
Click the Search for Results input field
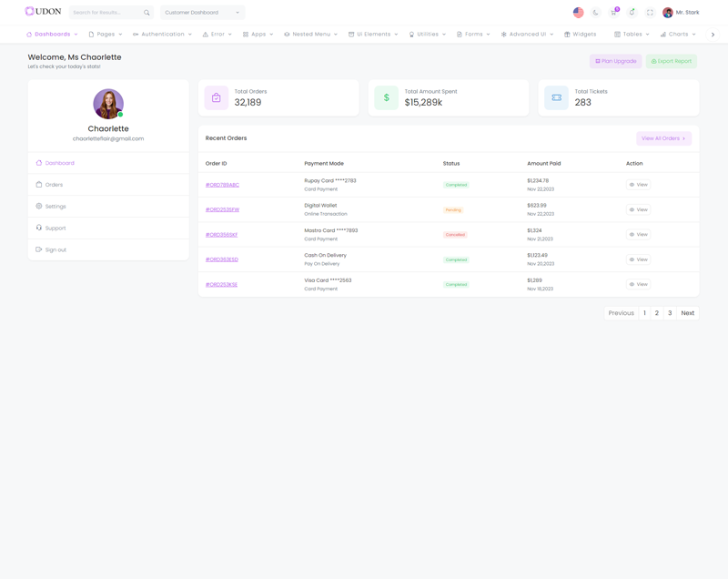(x=105, y=13)
